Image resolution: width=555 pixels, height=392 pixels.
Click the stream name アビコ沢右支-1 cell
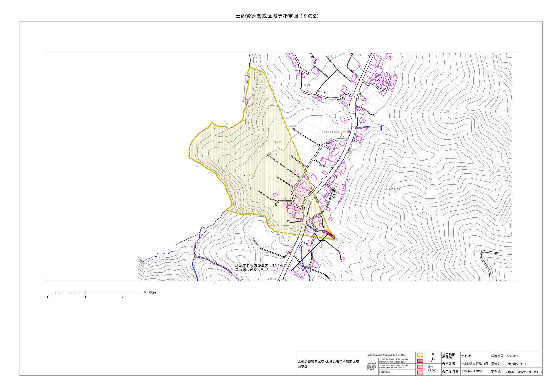click(516, 364)
